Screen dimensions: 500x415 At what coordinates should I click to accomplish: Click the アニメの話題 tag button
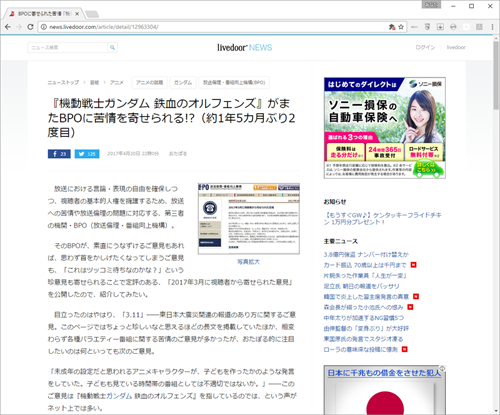(149, 82)
